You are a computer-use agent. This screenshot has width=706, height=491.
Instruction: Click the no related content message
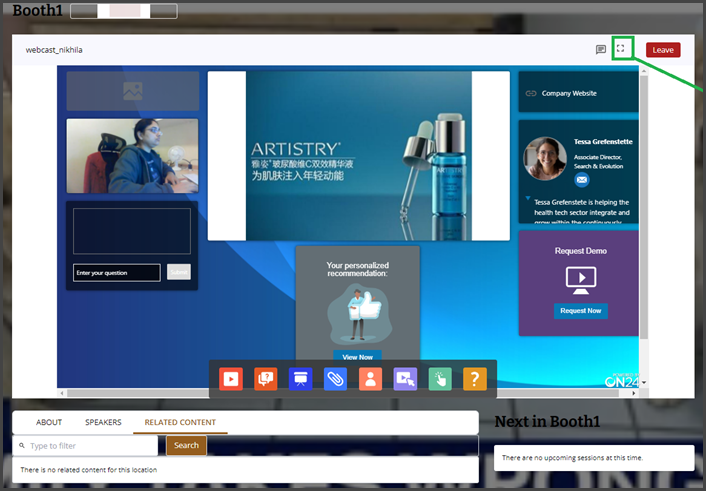(x=89, y=470)
